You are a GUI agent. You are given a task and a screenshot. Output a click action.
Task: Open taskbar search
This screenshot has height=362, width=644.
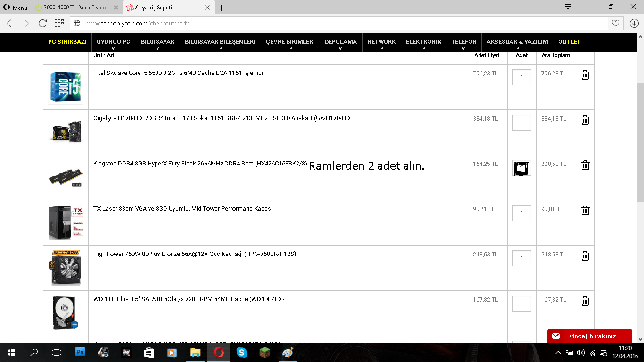point(34,352)
